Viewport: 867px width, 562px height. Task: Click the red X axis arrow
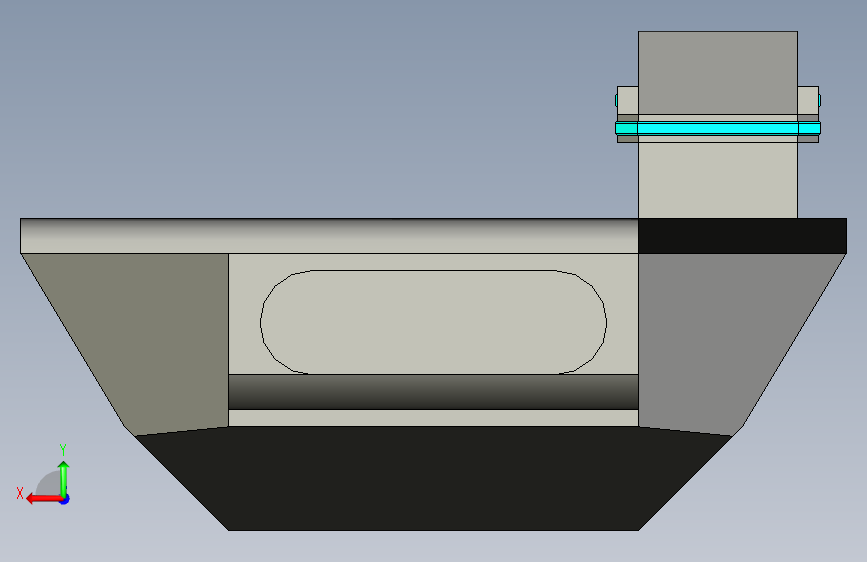tap(43, 499)
